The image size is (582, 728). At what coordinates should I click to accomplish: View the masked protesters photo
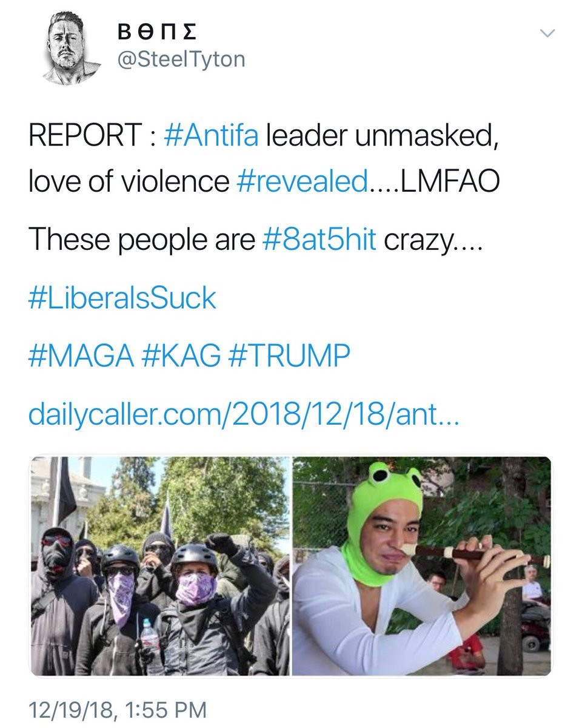[160, 565]
